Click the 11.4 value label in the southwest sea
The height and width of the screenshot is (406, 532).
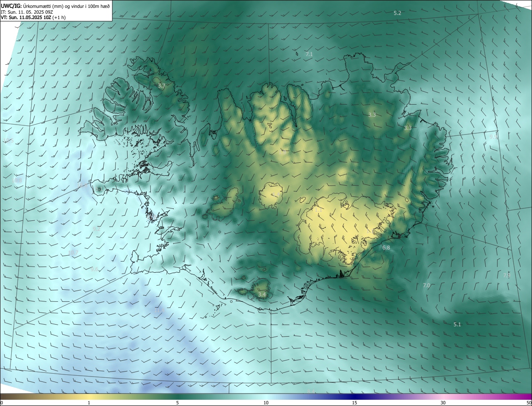point(160,310)
